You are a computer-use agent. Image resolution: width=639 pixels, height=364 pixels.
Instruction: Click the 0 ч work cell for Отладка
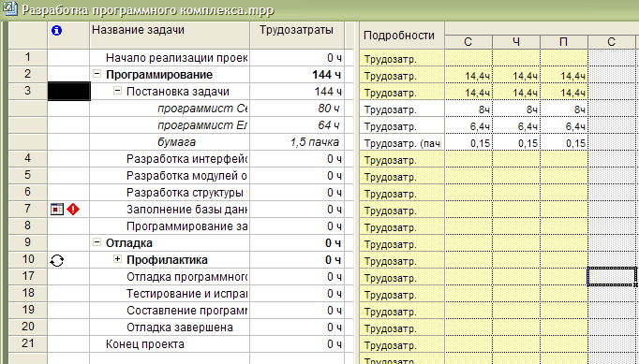(297, 243)
